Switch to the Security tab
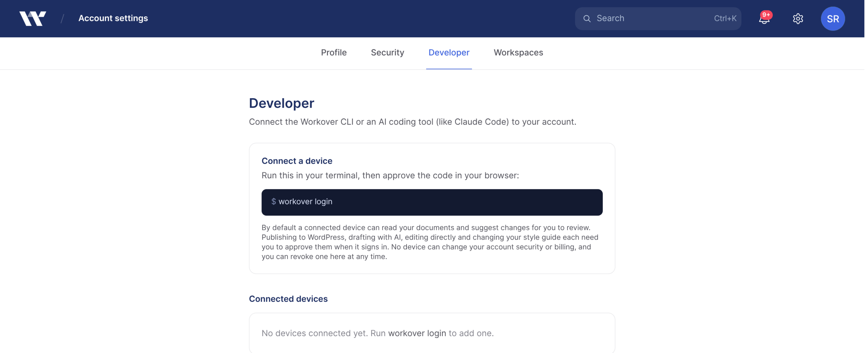The height and width of the screenshot is (353, 868). (x=387, y=53)
